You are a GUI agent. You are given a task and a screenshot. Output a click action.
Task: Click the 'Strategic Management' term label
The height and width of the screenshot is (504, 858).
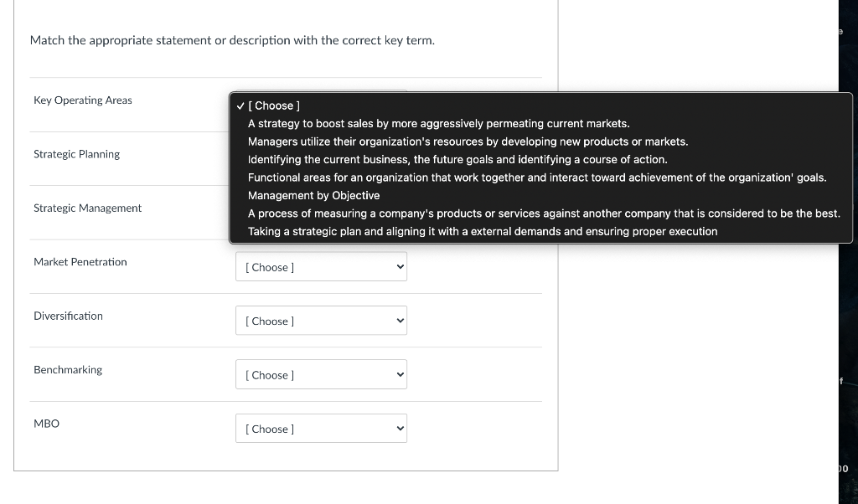tap(88, 208)
